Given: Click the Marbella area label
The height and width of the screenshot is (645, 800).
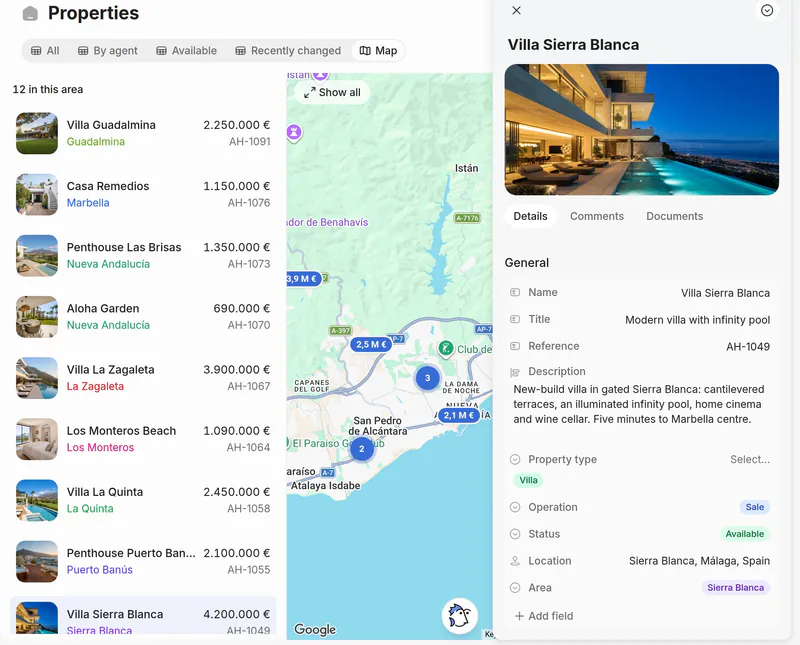Looking at the screenshot, I should pyautogui.click(x=88, y=203).
